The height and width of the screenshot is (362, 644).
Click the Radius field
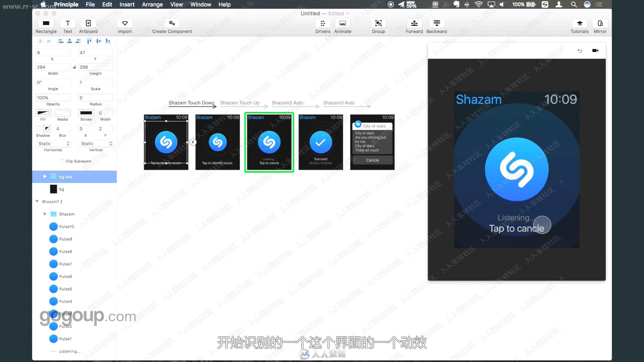point(96,98)
